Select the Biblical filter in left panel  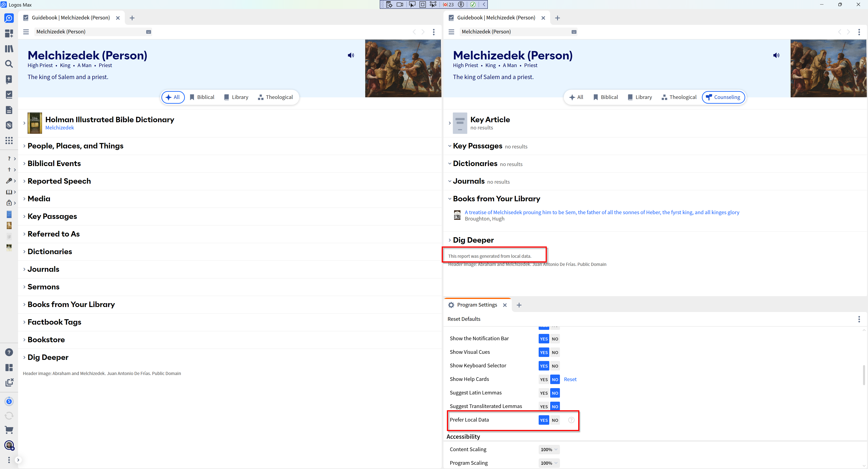202,97
